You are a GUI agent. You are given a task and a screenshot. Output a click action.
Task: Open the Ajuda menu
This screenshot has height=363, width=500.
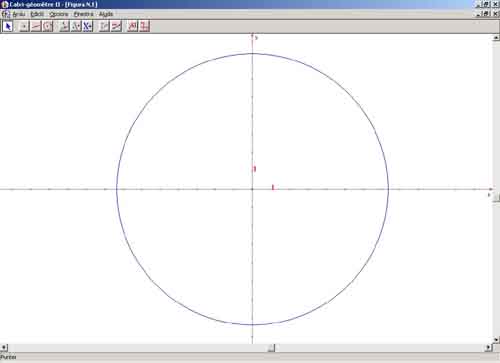[106, 14]
